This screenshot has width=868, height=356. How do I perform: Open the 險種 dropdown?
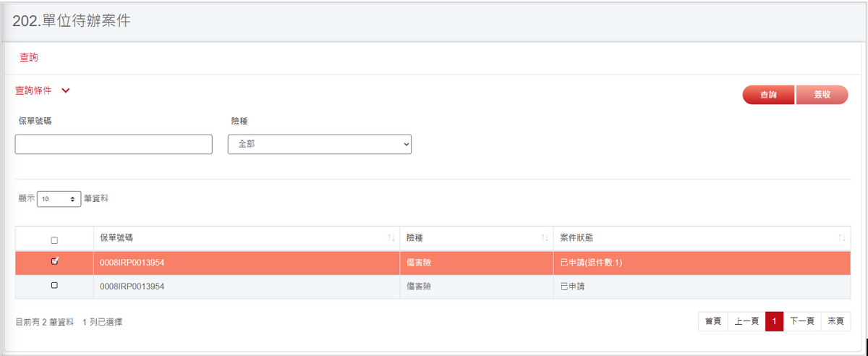[x=320, y=144]
